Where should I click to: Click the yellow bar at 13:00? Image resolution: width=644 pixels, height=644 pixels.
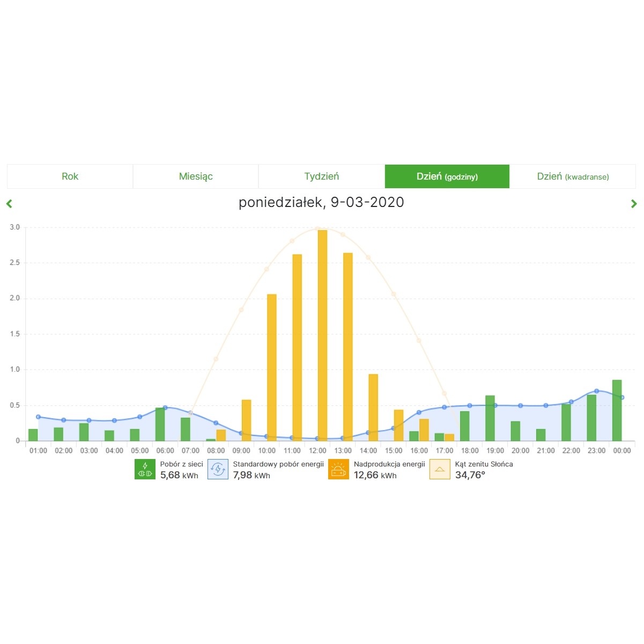(x=348, y=347)
